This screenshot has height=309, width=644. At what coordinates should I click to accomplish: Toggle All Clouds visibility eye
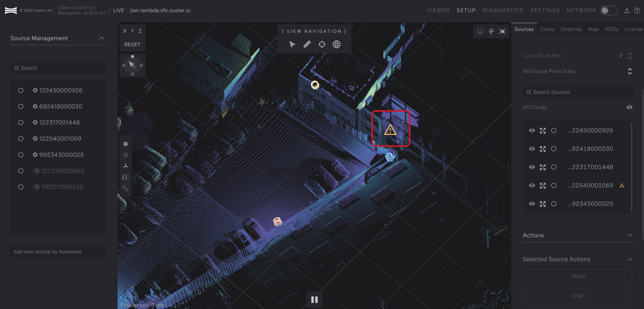coord(630,107)
